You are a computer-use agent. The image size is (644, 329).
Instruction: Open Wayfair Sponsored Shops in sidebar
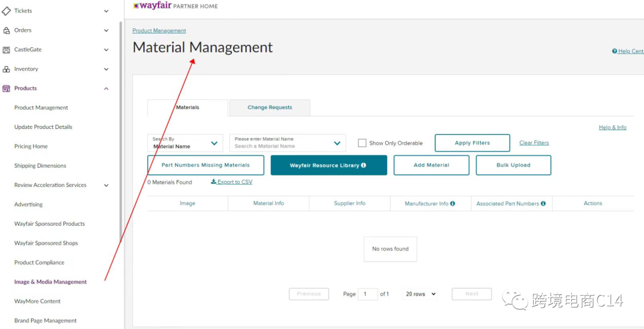[46, 243]
